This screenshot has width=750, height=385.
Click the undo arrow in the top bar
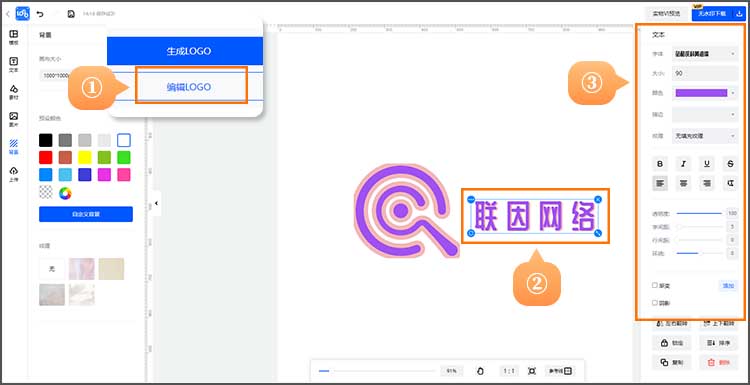tap(40, 14)
